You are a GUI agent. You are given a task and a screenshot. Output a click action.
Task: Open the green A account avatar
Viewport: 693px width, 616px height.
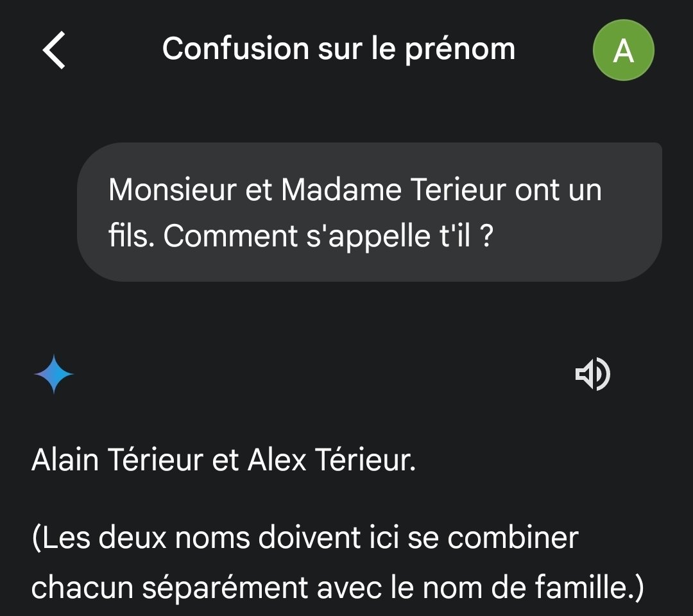click(x=623, y=50)
